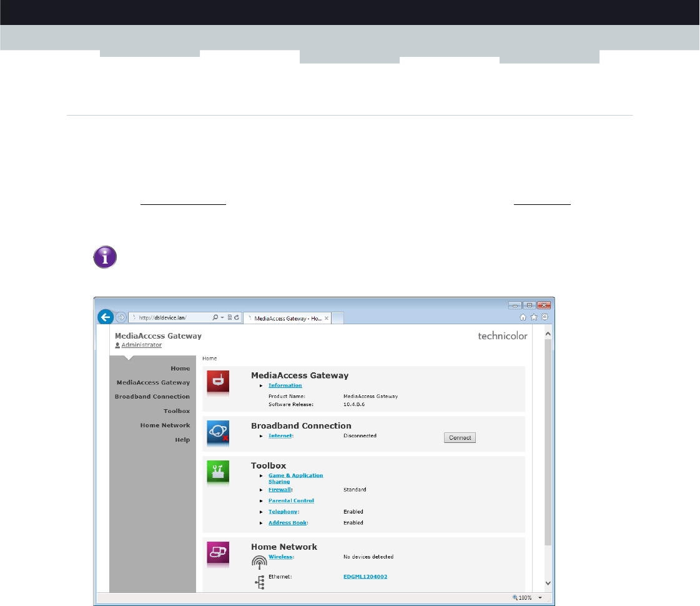This screenshot has width=700, height=606.
Task: Click the blue Broadband Connection globe icon
Action: point(218,432)
